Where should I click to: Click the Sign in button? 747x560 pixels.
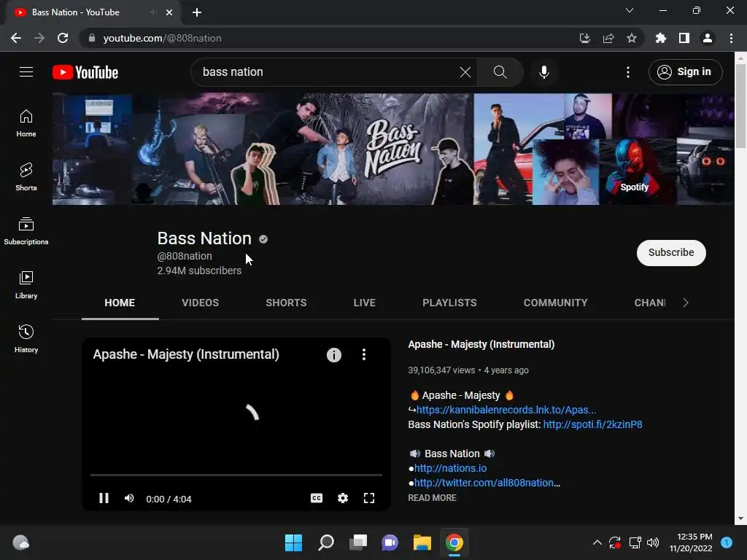point(685,72)
